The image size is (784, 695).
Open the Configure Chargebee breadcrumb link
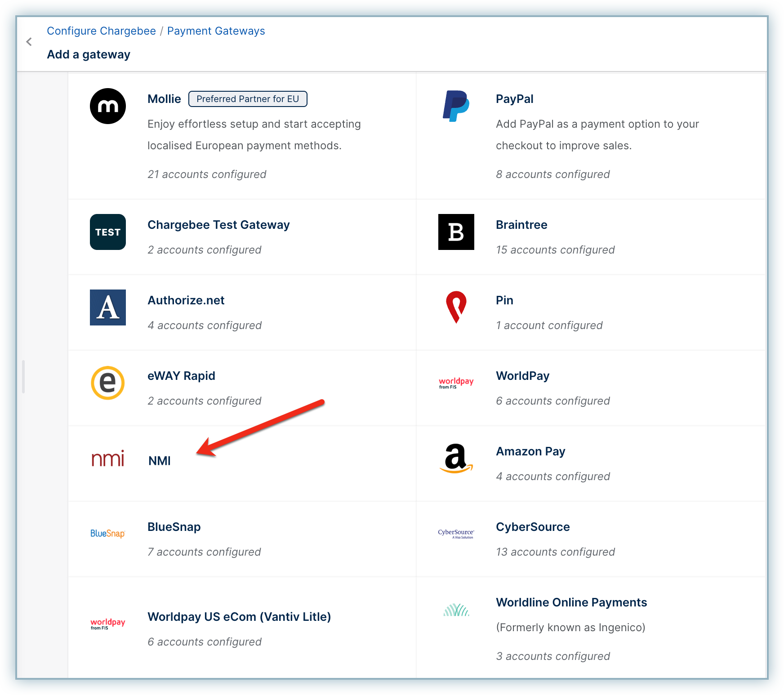click(x=101, y=31)
